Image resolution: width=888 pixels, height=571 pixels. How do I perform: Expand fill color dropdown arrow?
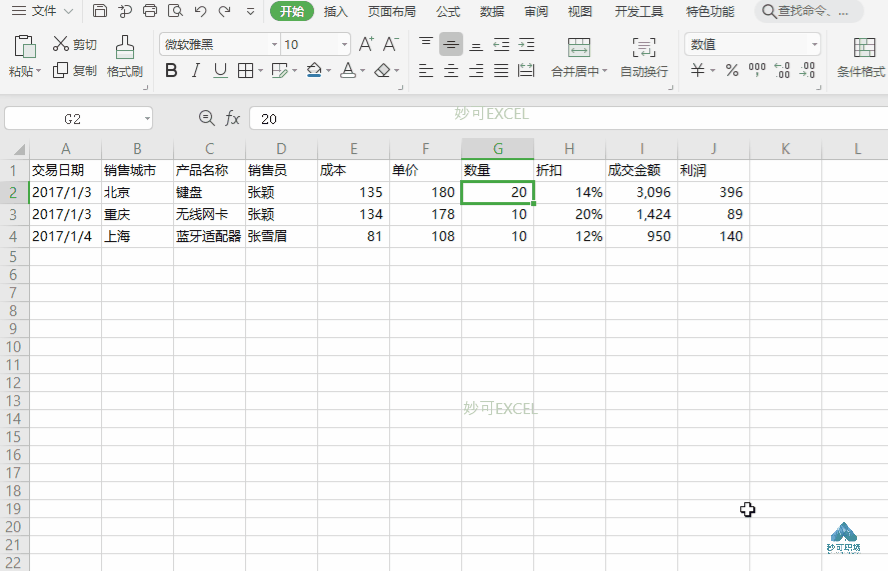coord(328,71)
